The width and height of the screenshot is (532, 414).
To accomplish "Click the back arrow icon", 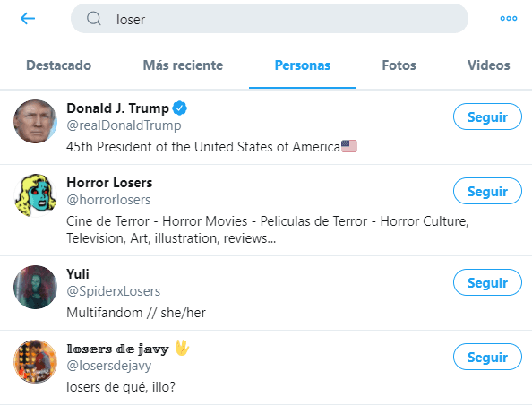I will pyautogui.click(x=28, y=18).
